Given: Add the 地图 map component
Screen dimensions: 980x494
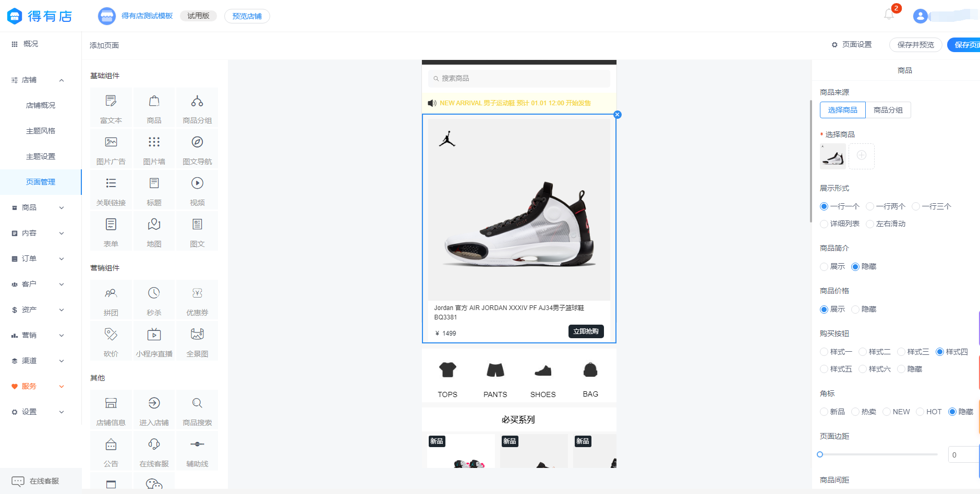Looking at the screenshot, I should point(154,231).
